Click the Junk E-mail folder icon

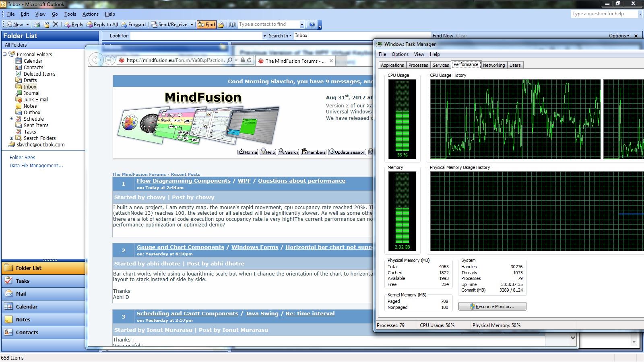[x=19, y=100]
